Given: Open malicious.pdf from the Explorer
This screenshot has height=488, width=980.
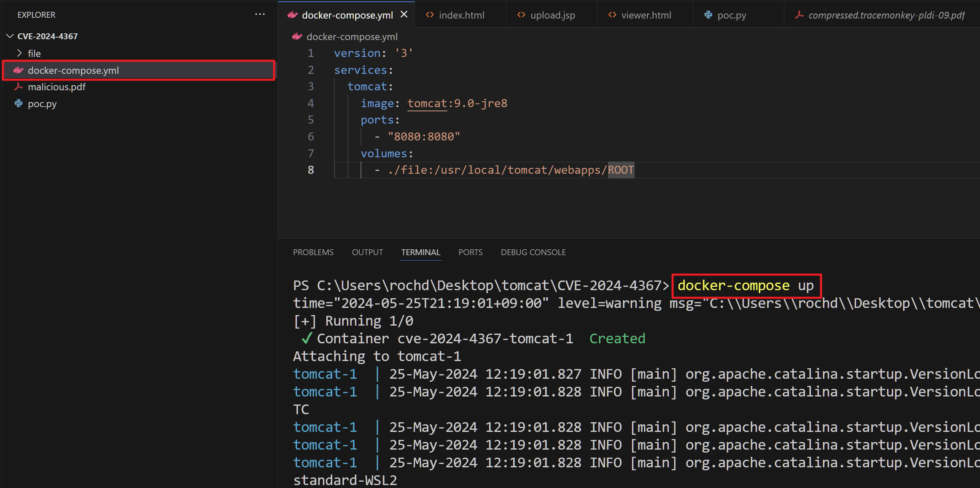Looking at the screenshot, I should click(x=57, y=87).
